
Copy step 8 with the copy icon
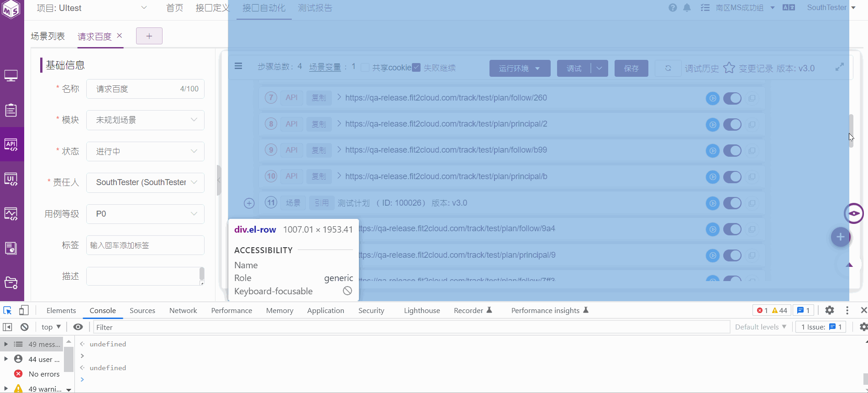click(x=752, y=124)
